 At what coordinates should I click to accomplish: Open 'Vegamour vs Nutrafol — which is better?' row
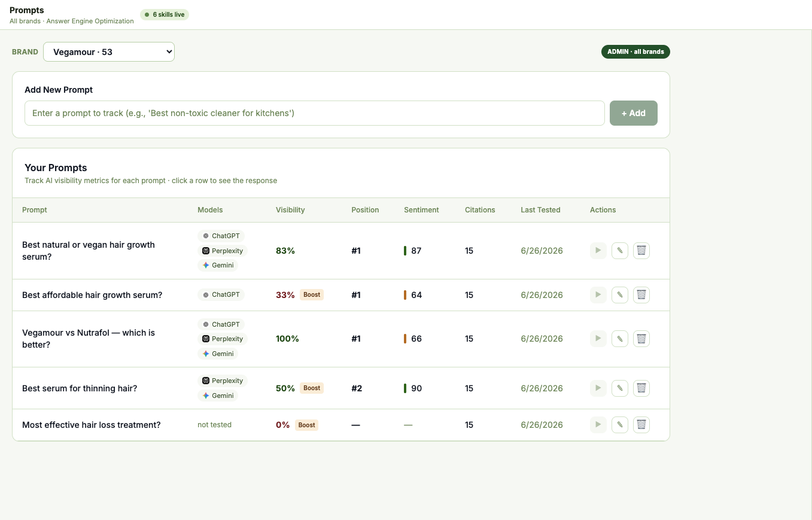[x=341, y=339]
